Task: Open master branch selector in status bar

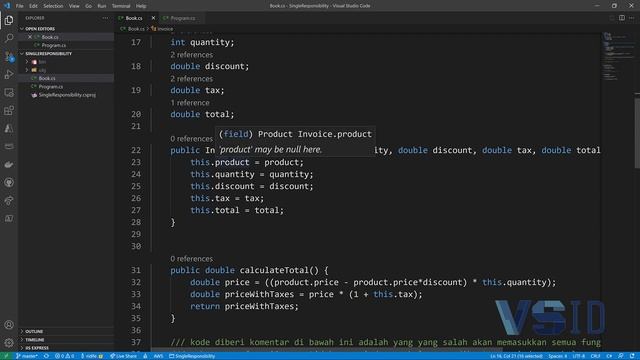Action: (x=27, y=356)
